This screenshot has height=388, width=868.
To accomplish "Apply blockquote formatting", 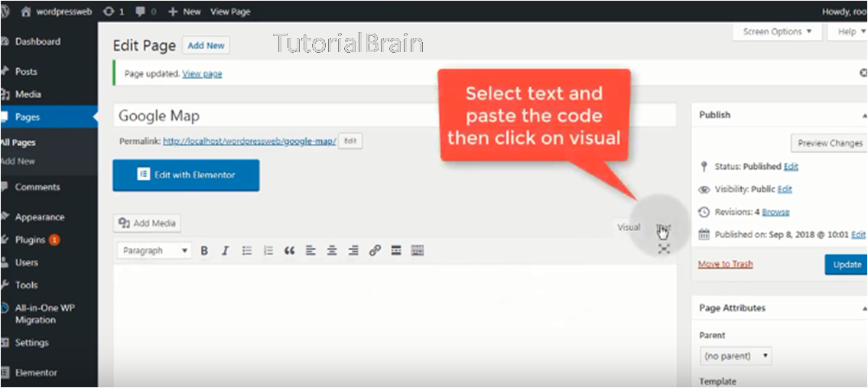I will click(x=290, y=250).
